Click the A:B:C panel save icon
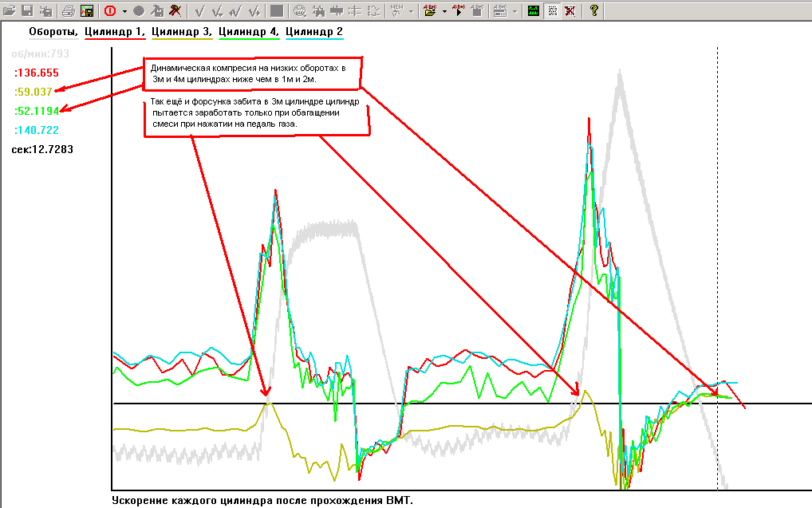The height and width of the screenshot is (508, 812). [500, 10]
